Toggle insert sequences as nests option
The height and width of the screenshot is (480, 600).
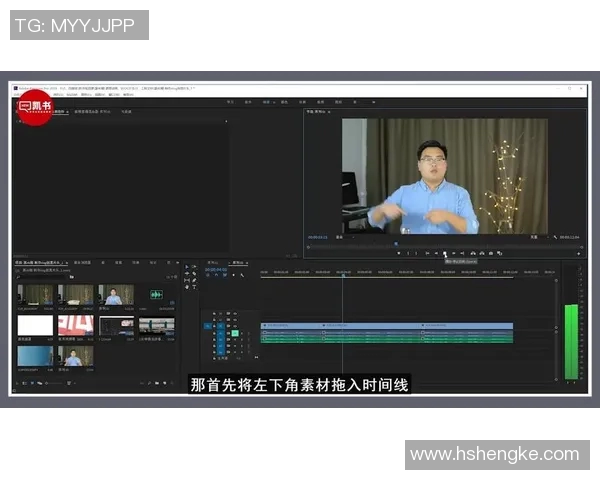click(208, 275)
